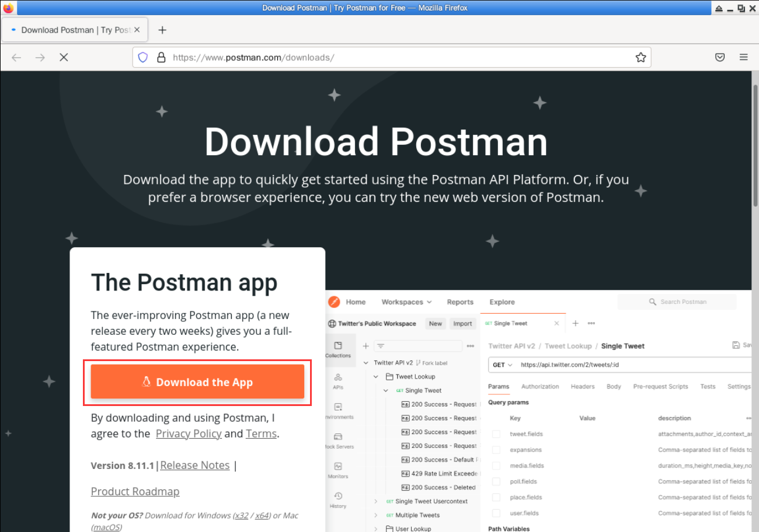This screenshot has height=532, width=759.
Task: Download the Windows x32 version
Action: pos(240,516)
